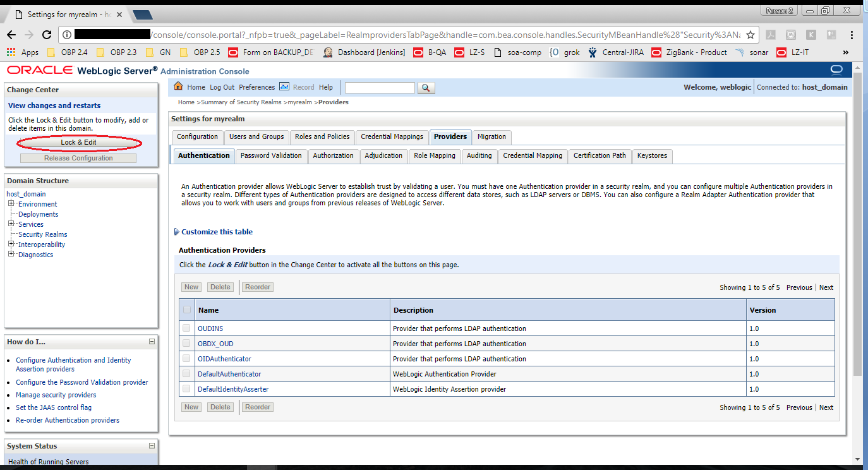This screenshot has width=868, height=470.
Task: Open the Form on BACKUP_DE bookmark
Action: (x=270, y=52)
